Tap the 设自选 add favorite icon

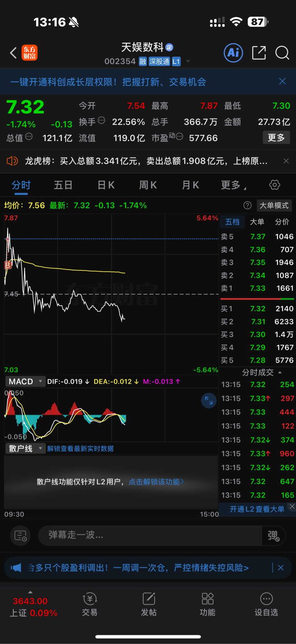pyautogui.click(x=266, y=599)
